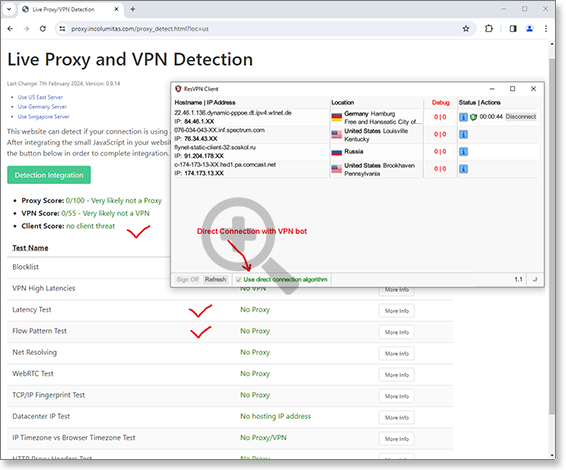Click green shield status icon for Germany row

473,117
